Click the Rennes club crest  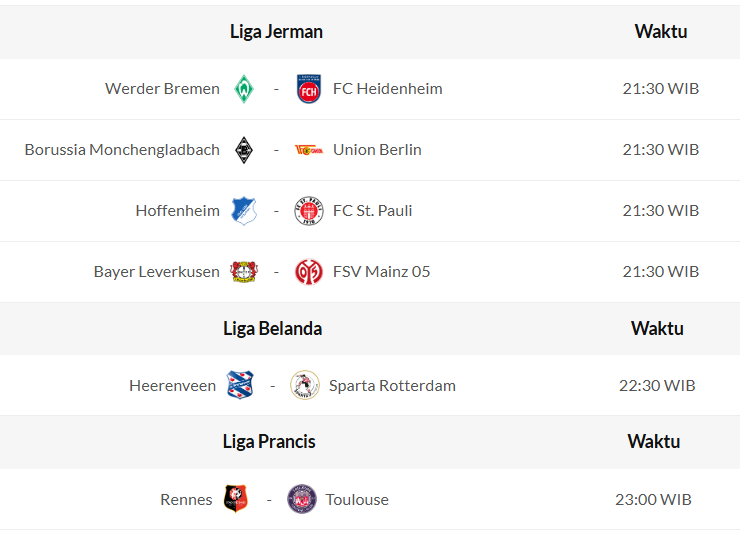tap(236, 499)
